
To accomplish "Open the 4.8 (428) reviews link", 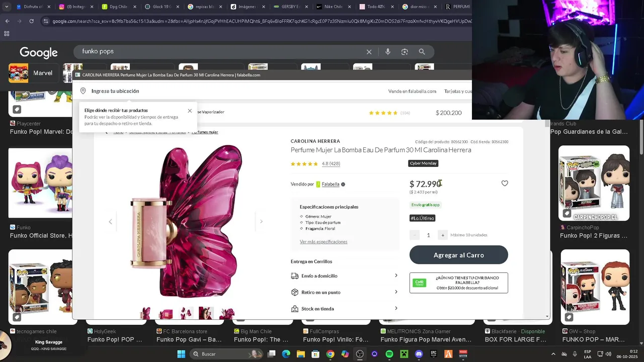I will pyautogui.click(x=331, y=164).
